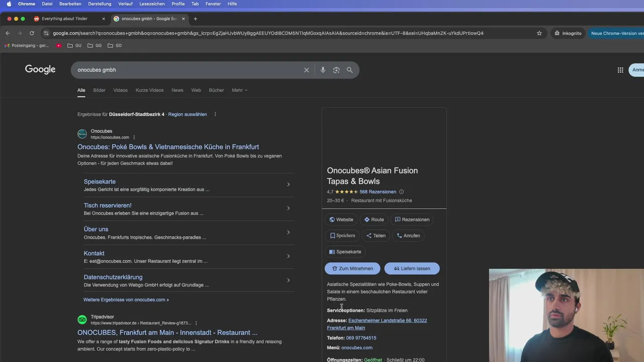Click the onocubes gmbh search field
This screenshot has width=644, height=362.
pos(189,70)
